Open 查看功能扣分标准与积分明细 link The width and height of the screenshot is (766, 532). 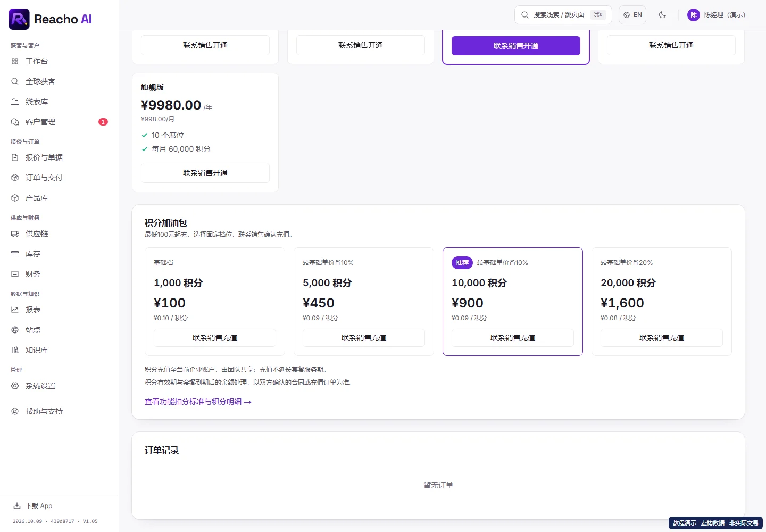tap(198, 402)
